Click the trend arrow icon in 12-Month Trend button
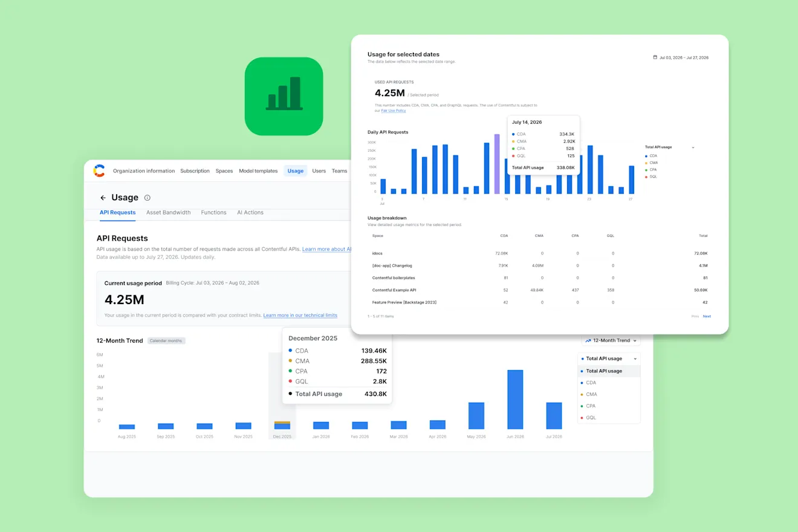The height and width of the screenshot is (532, 798). [x=588, y=340]
